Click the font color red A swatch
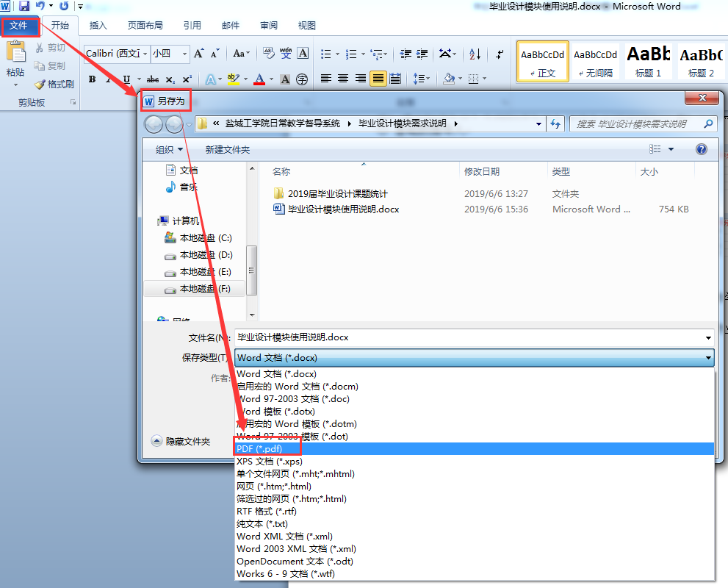The width and height of the screenshot is (728, 588). [259, 79]
